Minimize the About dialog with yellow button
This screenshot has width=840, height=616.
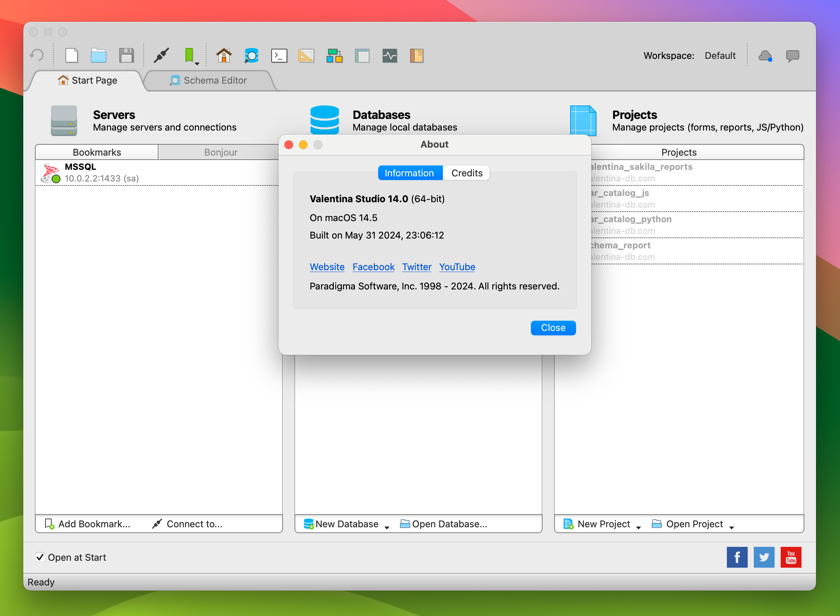(303, 145)
